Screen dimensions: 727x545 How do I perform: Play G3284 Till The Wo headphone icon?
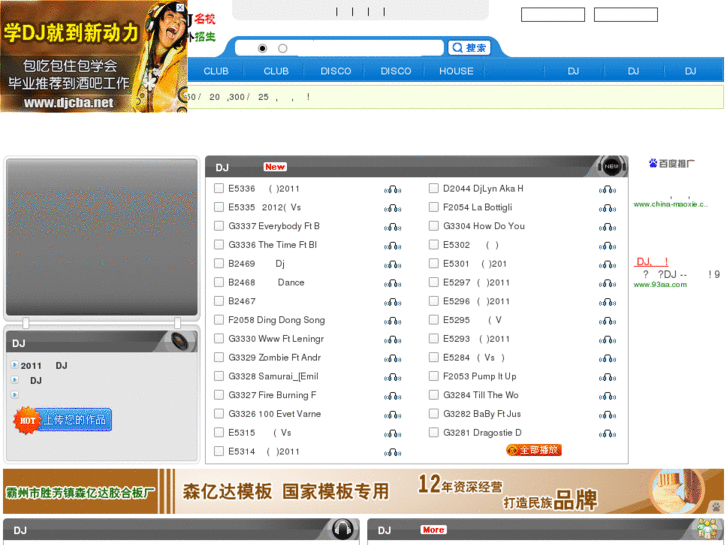point(607,396)
